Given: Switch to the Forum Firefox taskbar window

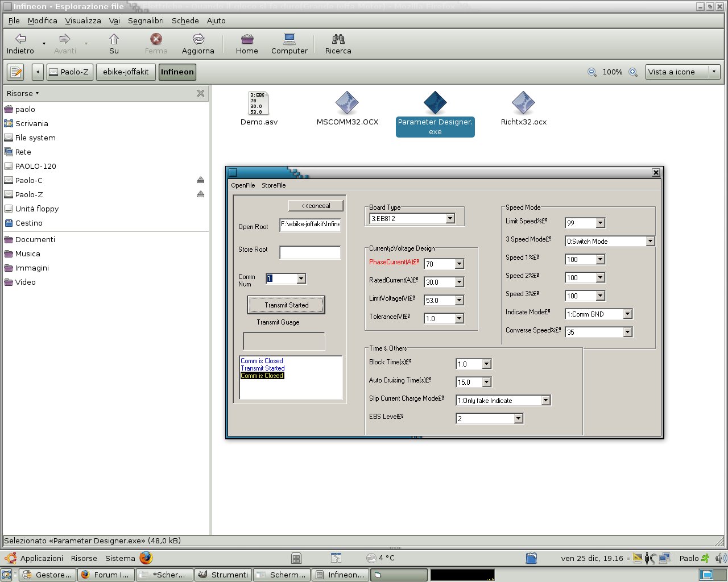Looking at the screenshot, I should 106,575.
